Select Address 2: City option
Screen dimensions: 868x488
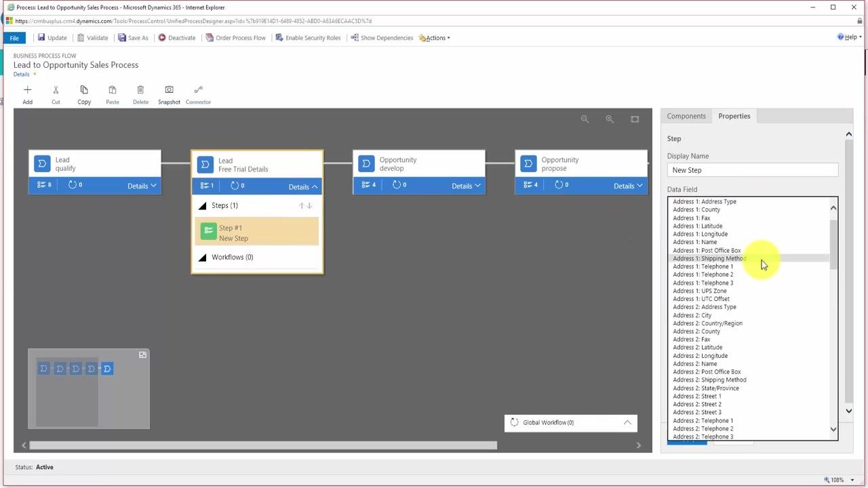[749, 315]
